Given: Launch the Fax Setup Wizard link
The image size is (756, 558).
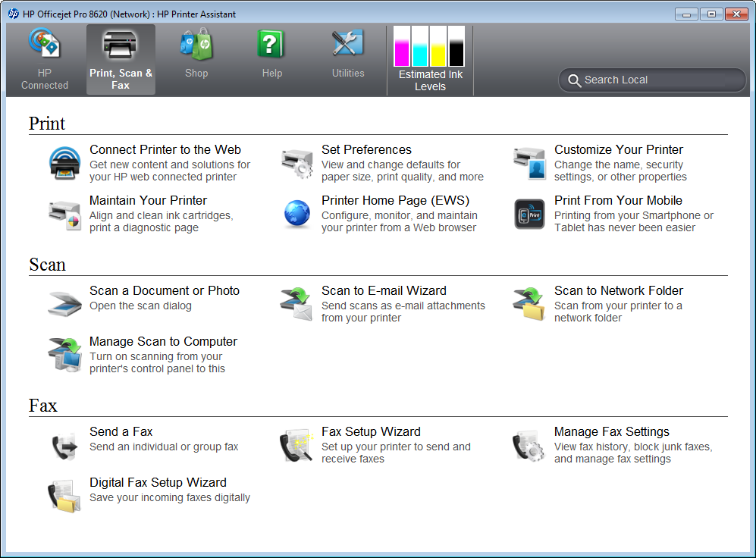Looking at the screenshot, I should (371, 432).
